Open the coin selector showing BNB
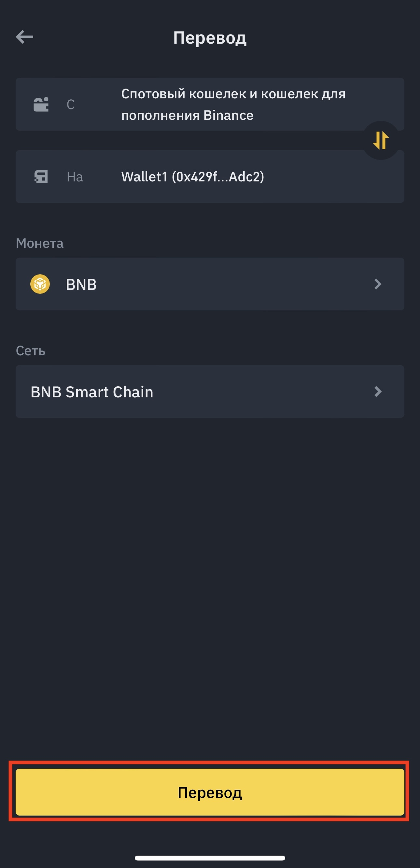The height and width of the screenshot is (868, 420). pyautogui.click(x=210, y=284)
